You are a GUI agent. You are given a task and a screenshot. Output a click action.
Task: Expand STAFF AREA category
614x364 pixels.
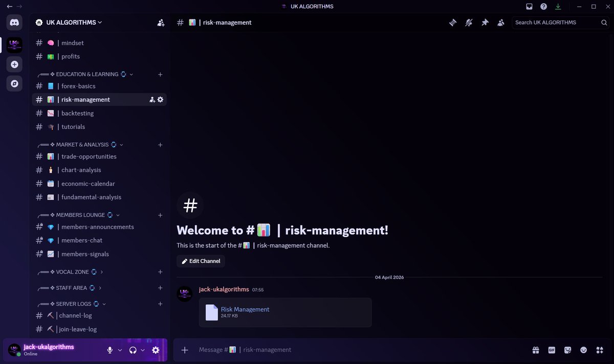(69, 288)
